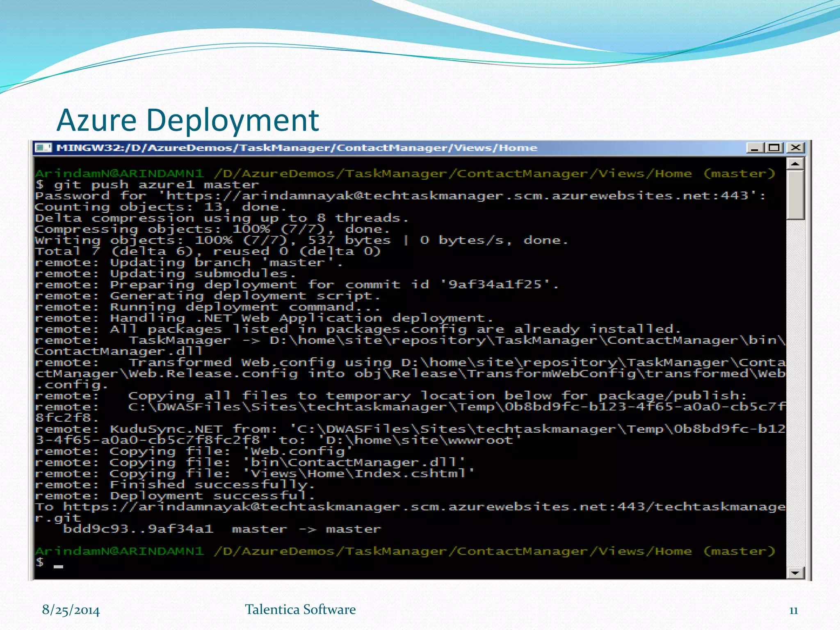Click 'remote: Deployment successful.' line
Screen dimensions: 840x630
175,495
